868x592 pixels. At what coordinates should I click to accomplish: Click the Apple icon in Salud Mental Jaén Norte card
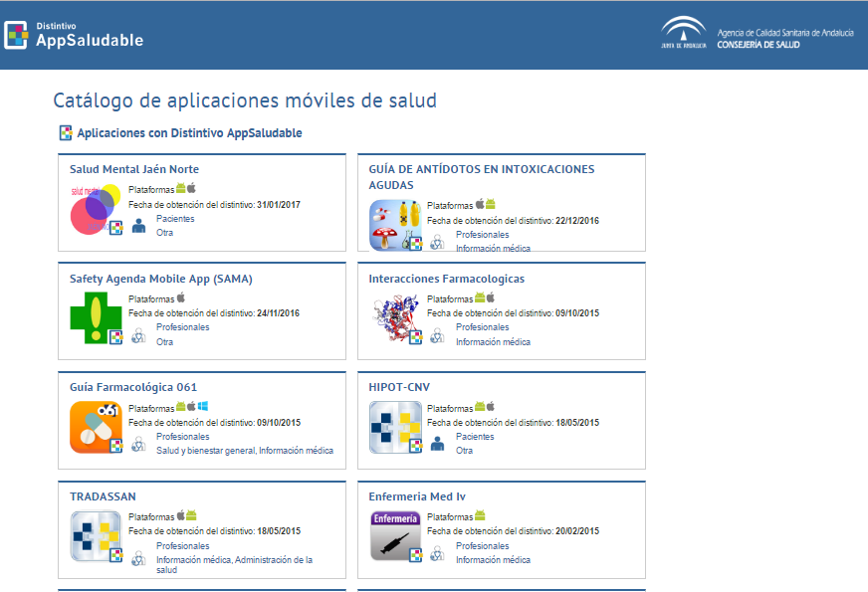coord(191,188)
